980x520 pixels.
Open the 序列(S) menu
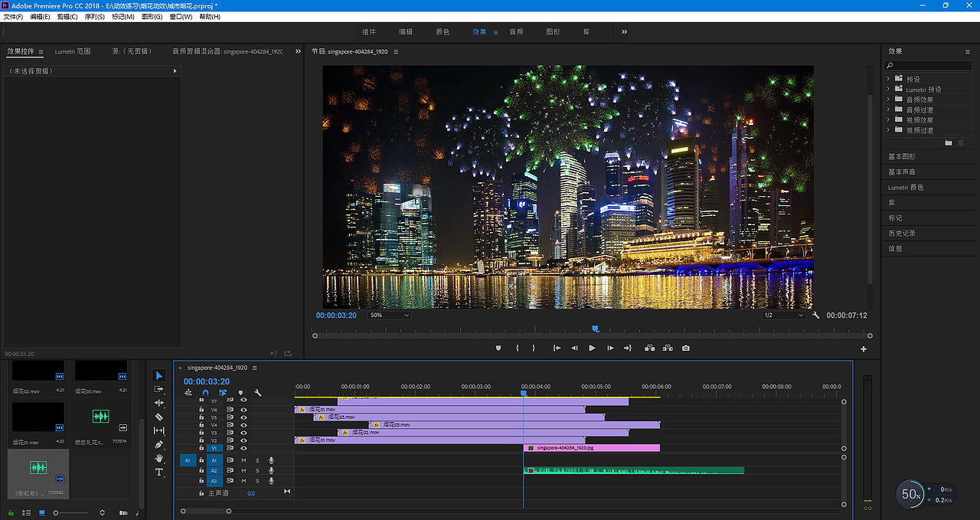[94, 16]
